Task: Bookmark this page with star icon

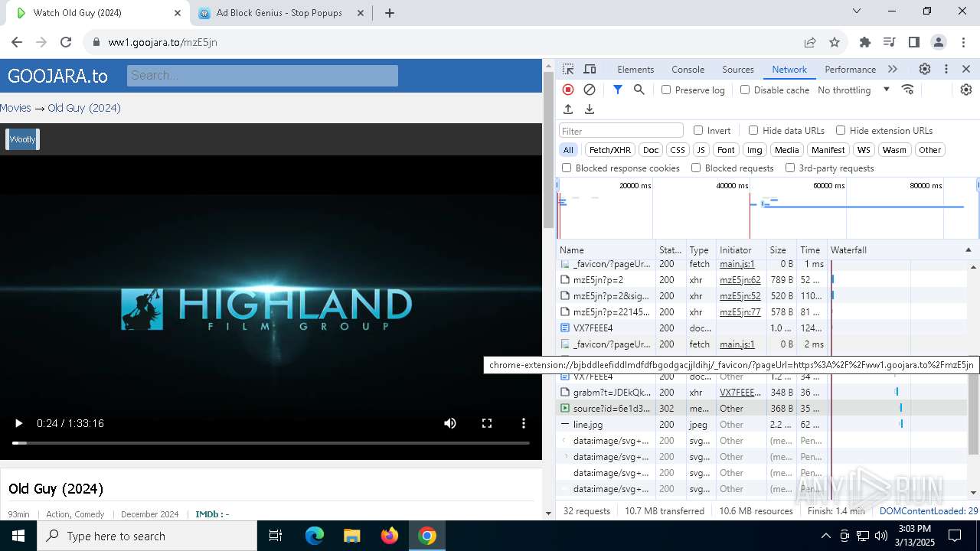Action: (x=835, y=42)
